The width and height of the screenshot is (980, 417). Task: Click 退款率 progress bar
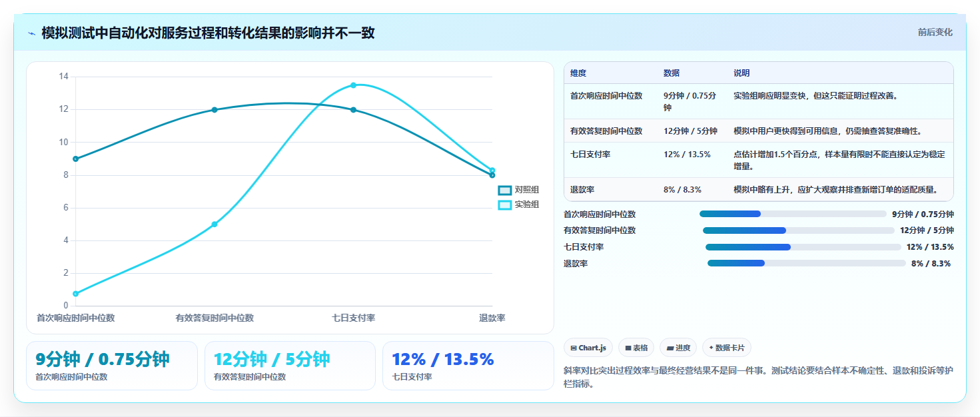pyautogui.click(x=807, y=263)
